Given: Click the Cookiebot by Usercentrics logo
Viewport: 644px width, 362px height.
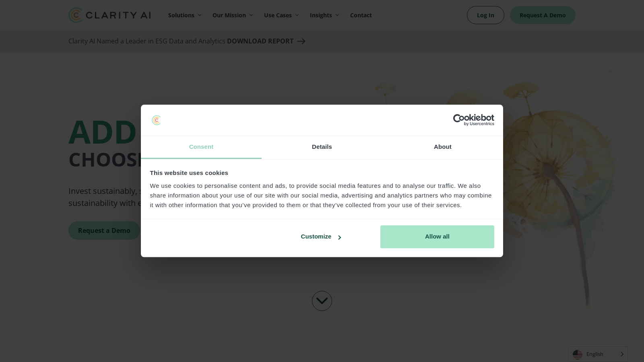Looking at the screenshot, I should coord(473,120).
